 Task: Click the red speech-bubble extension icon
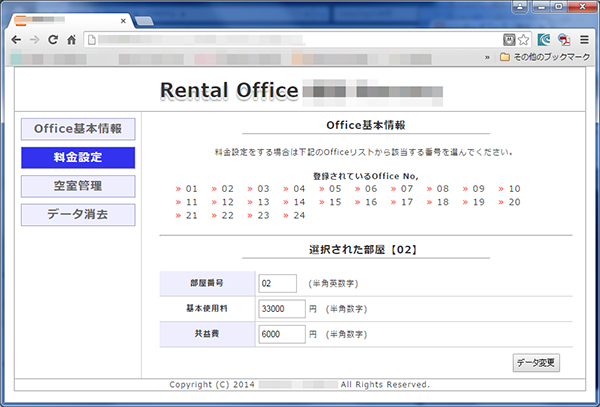pos(564,39)
